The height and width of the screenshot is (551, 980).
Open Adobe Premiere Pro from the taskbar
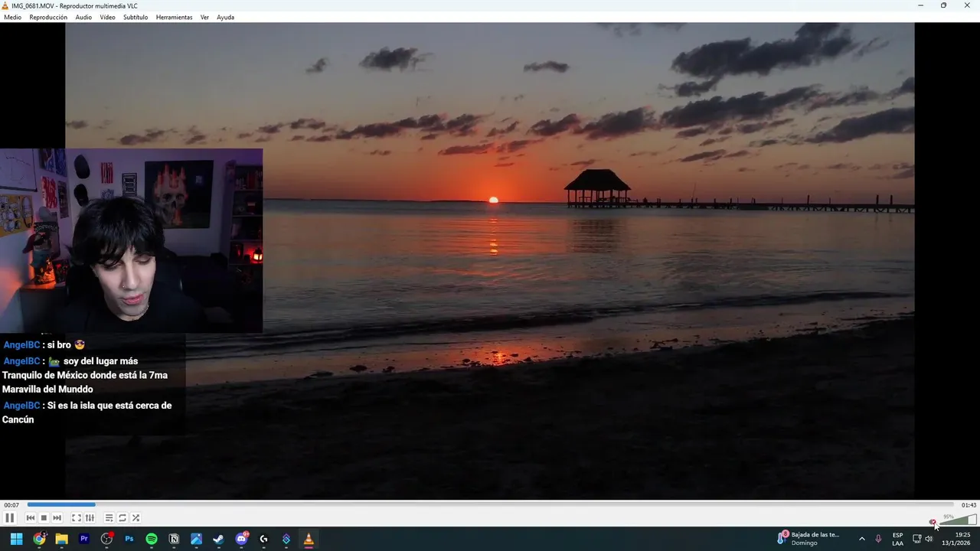84,539
